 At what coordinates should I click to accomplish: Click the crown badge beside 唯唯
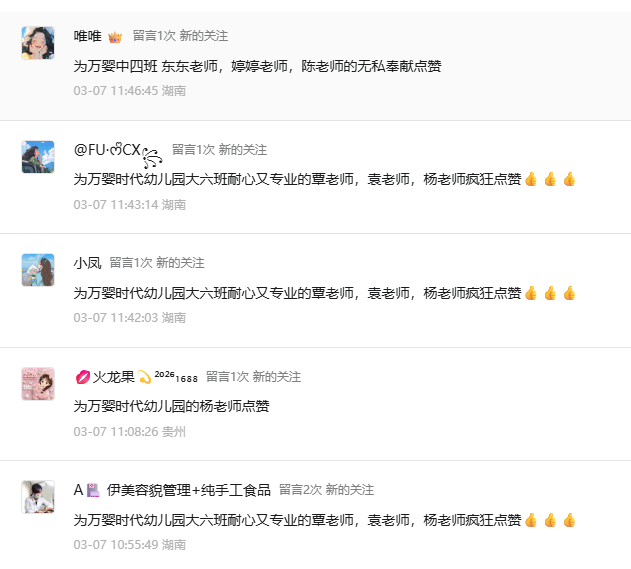(115, 36)
